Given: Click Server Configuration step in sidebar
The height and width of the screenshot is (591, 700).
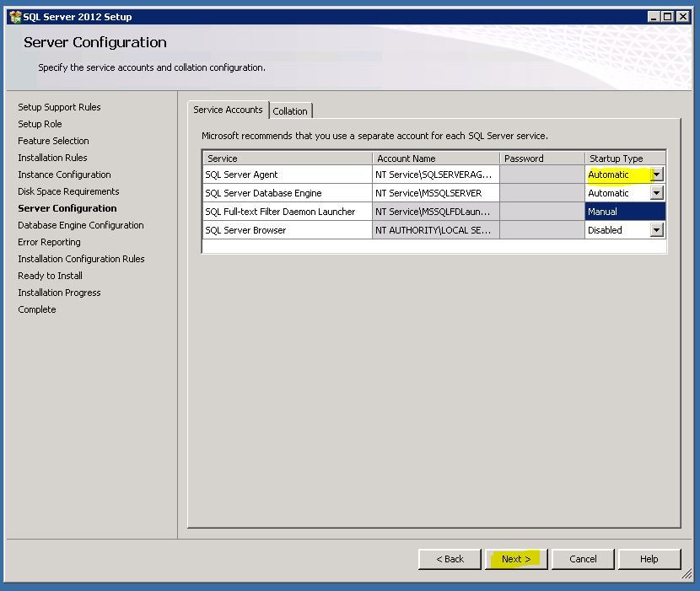Looking at the screenshot, I should click(67, 208).
